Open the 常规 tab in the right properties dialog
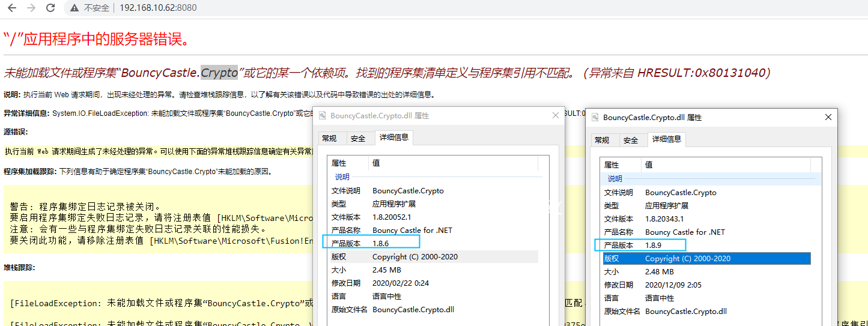Viewport: 868px width, 326px height. pos(602,140)
